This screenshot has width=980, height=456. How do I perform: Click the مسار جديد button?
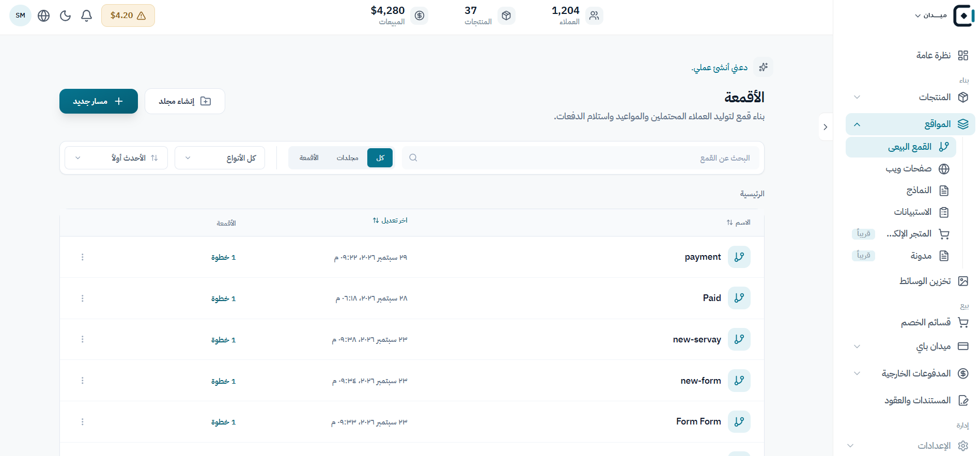tap(99, 101)
